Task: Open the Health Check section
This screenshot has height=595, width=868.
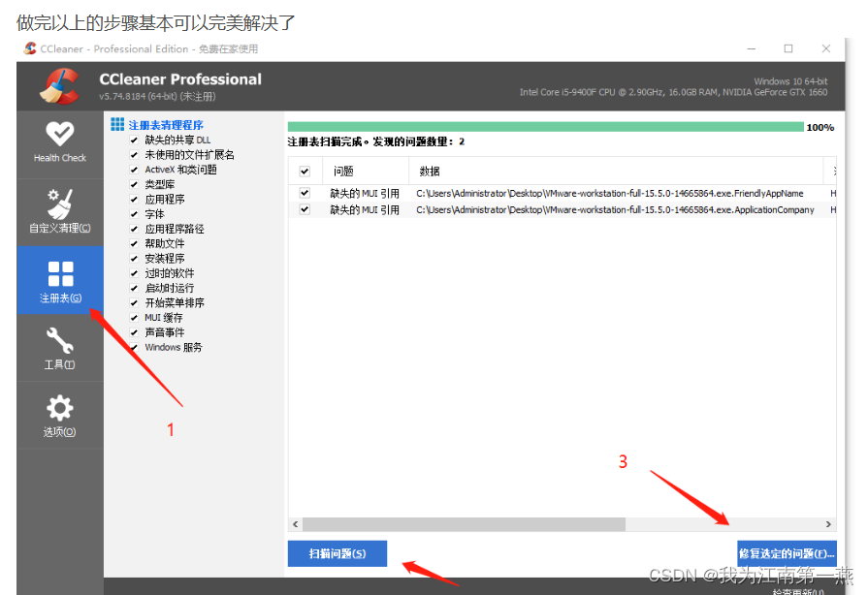Action: tap(60, 143)
